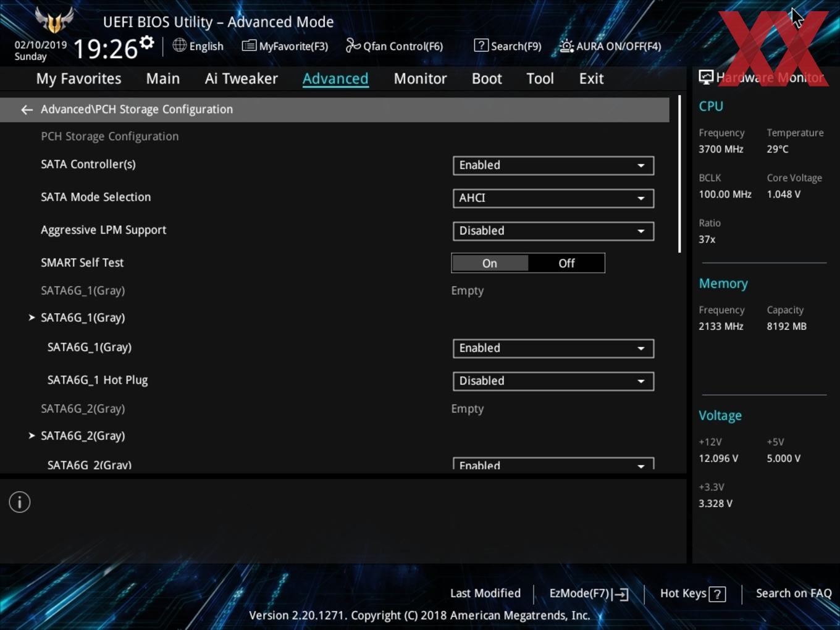This screenshot has width=840, height=630.
Task: Click the Aggressive LPM Support label
Action: [x=104, y=230]
